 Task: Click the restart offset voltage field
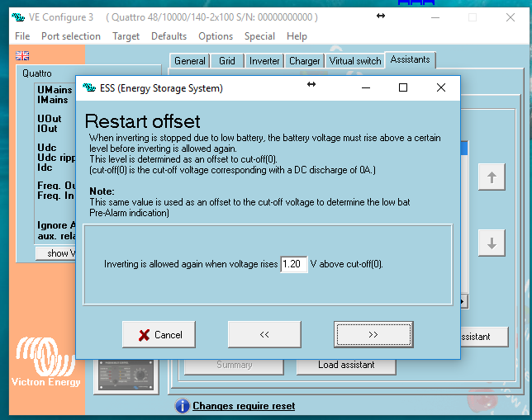(294, 264)
